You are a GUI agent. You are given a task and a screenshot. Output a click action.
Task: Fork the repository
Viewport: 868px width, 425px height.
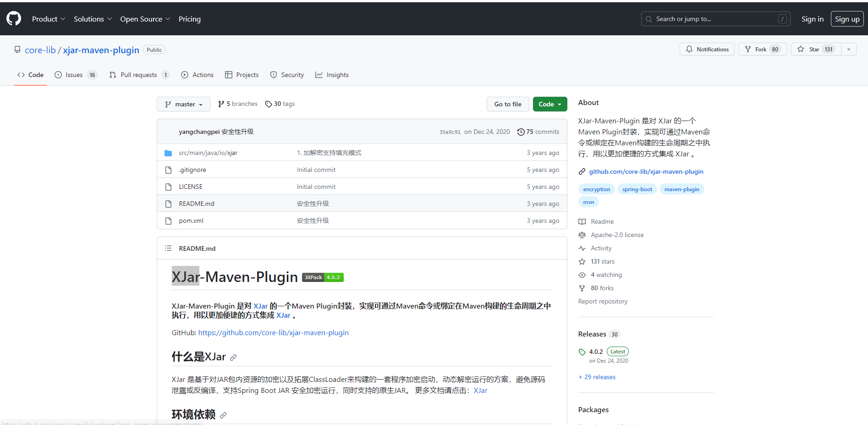(763, 49)
